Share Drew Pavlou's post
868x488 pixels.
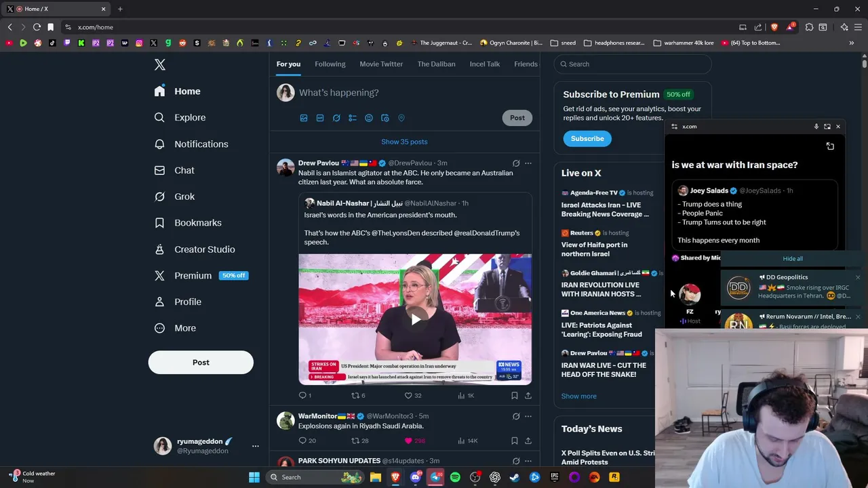528,395
